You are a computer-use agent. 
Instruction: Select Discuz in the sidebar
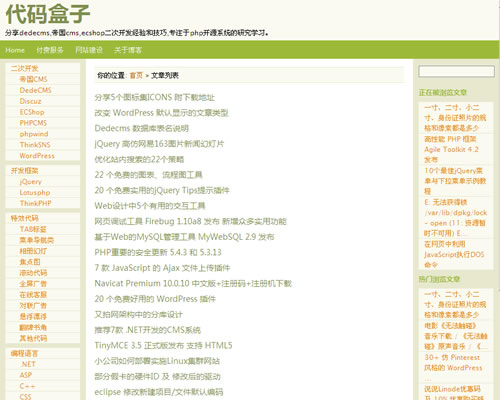tap(30, 101)
